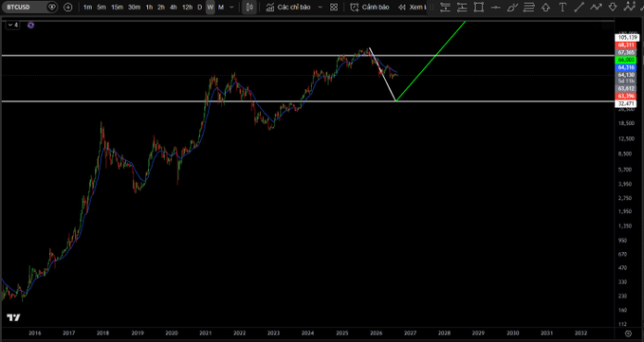Open chart settings gear at bottom right

[628, 333]
